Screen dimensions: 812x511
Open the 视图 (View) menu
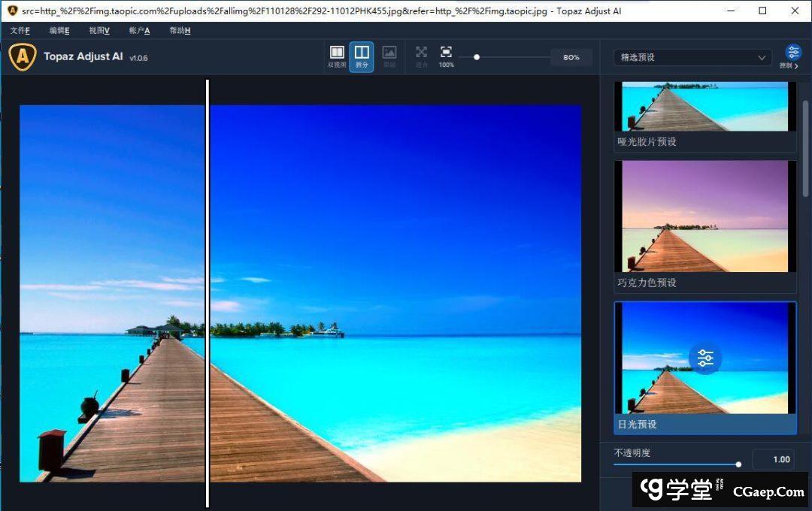click(x=99, y=31)
